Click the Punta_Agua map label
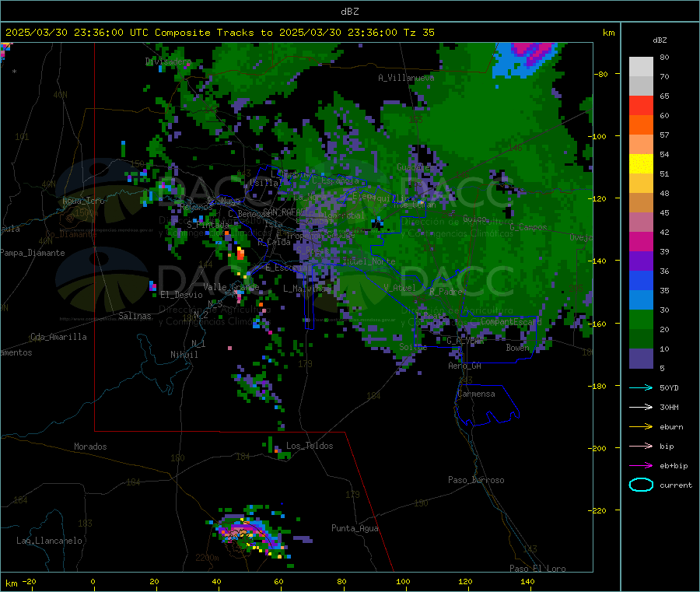This screenshot has height=592, width=700. pyautogui.click(x=355, y=528)
